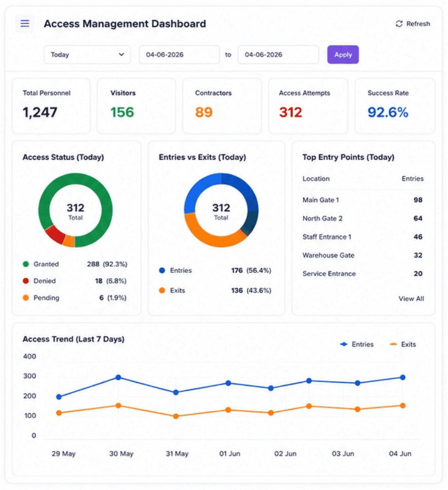Click the Exits data point for 31 May
This screenshot has width=448, height=490.
pos(176,416)
